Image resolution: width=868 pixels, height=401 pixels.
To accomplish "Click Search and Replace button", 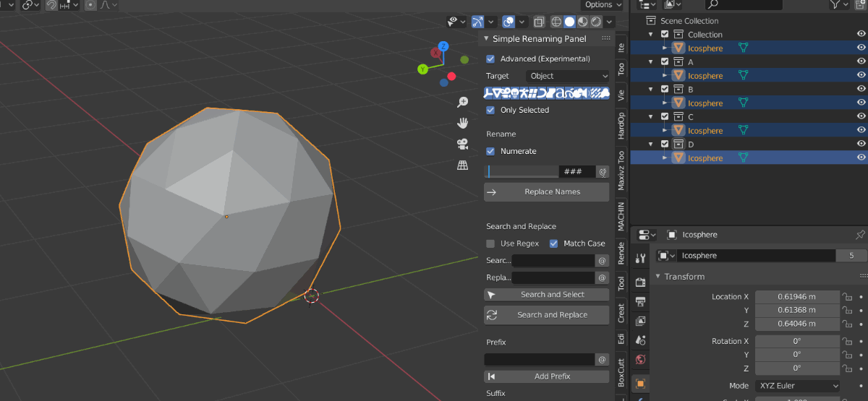I will coord(547,315).
